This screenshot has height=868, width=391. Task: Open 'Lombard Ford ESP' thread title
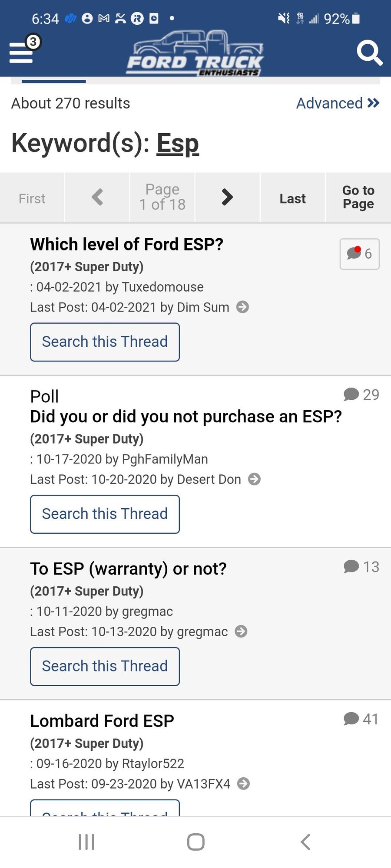point(102,721)
